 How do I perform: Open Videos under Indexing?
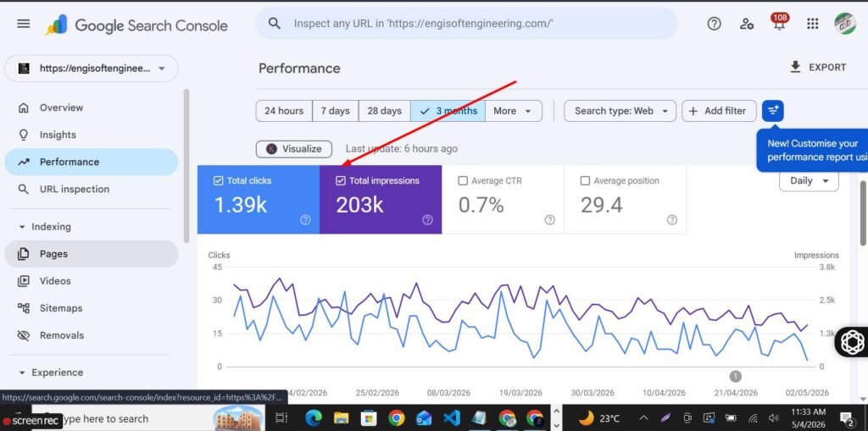tap(92, 281)
